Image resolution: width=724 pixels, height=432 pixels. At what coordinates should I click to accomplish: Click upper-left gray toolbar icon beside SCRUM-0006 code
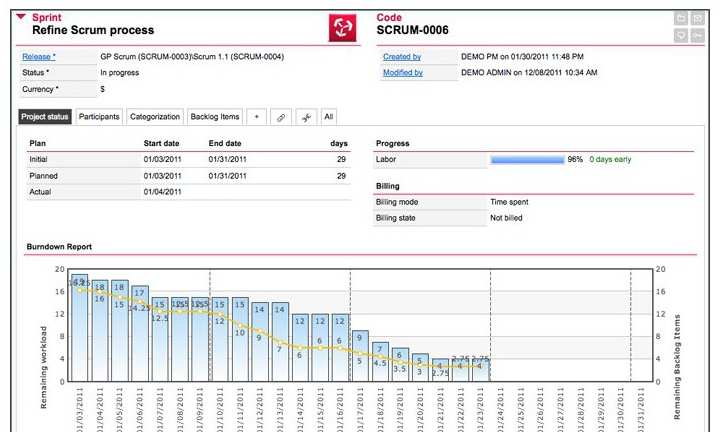[x=681, y=18]
